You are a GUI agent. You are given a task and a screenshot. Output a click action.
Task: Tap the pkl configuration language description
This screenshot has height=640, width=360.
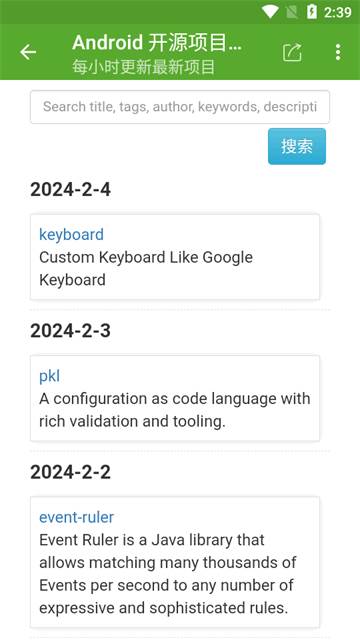175,410
